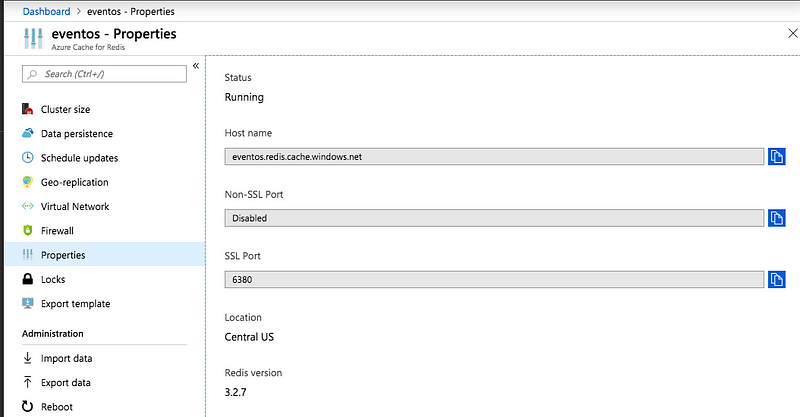Click the Non-SSL Port Disabled field
Image resolution: width=800 pixels, height=417 pixels.
pyautogui.click(x=494, y=218)
